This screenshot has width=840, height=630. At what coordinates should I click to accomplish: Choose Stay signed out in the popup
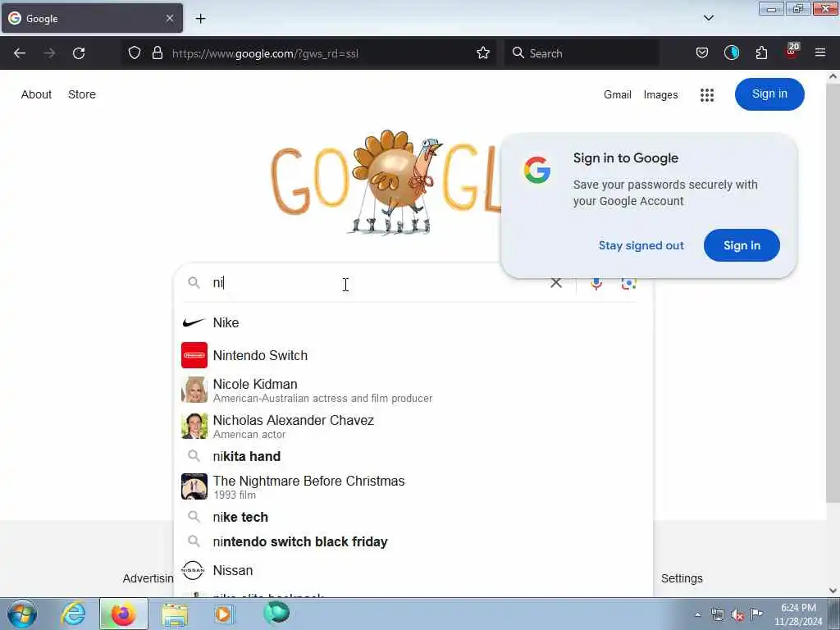pos(641,245)
